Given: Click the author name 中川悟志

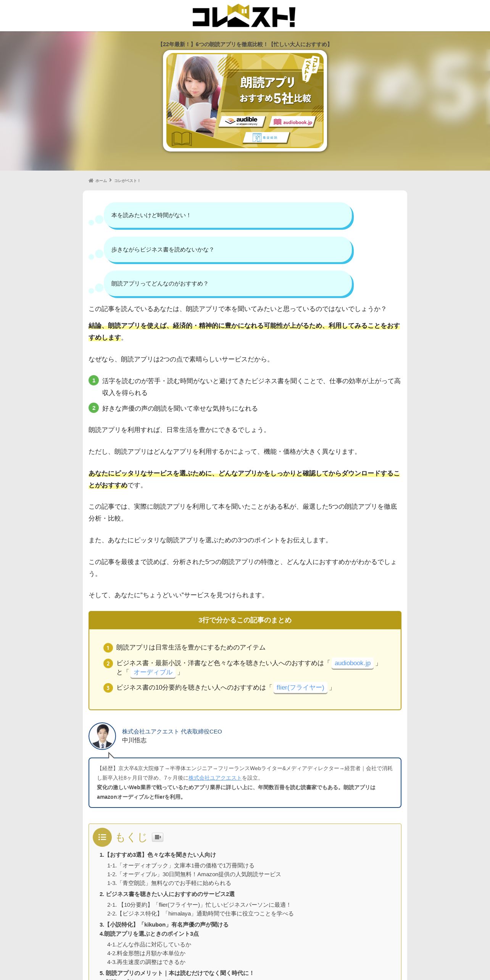Looking at the screenshot, I should tap(134, 740).
